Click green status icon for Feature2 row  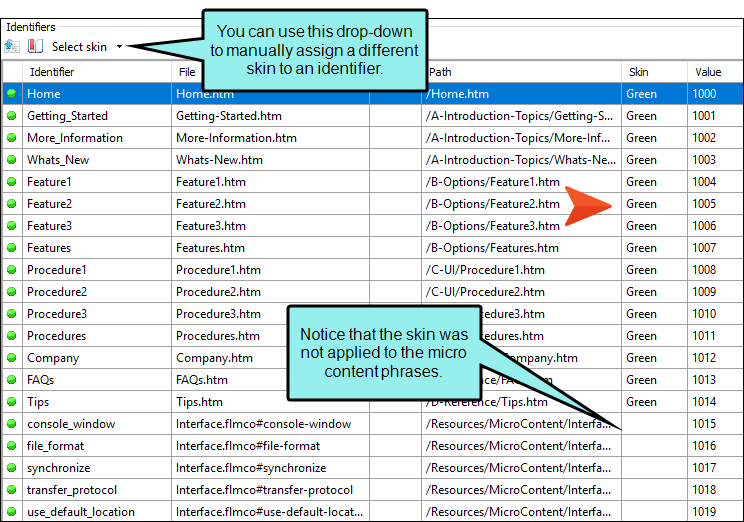[12, 204]
